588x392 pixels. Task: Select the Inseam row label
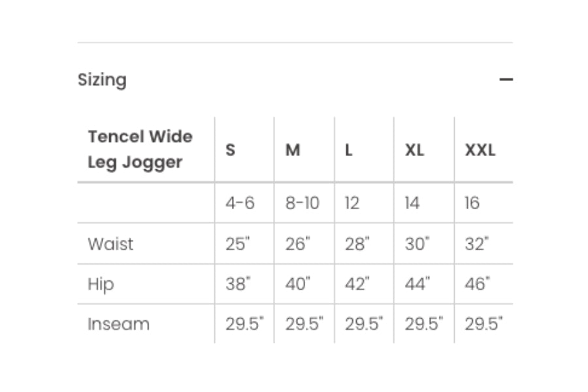[x=118, y=324]
